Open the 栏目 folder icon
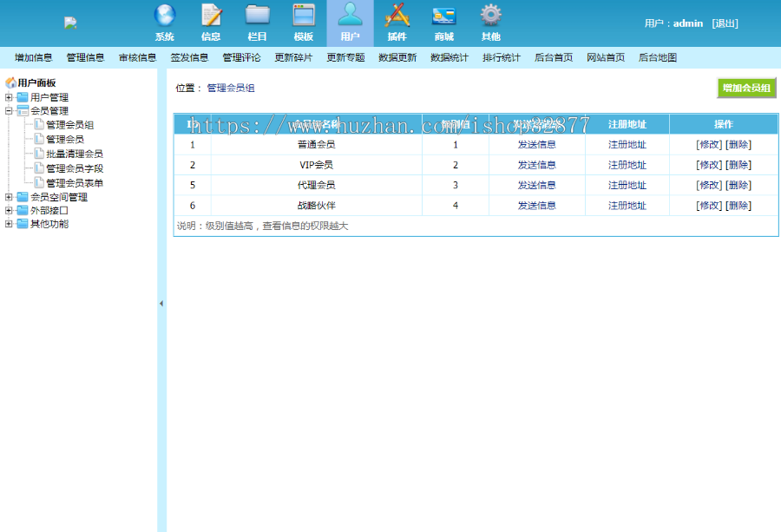 258,15
